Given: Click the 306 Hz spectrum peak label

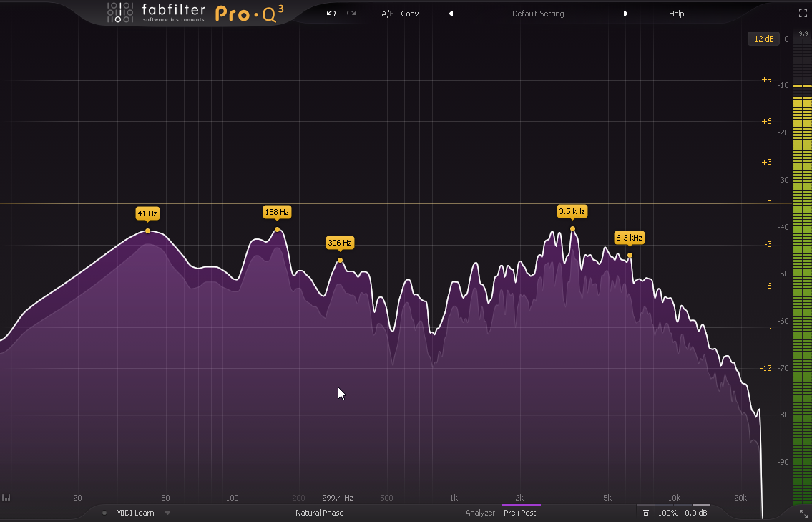Looking at the screenshot, I should coord(340,243).
